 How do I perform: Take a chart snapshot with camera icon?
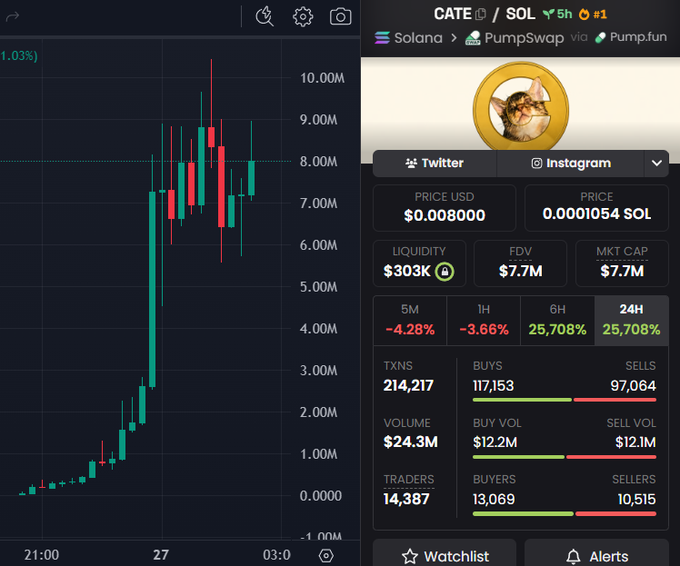[x=340, y=17]
